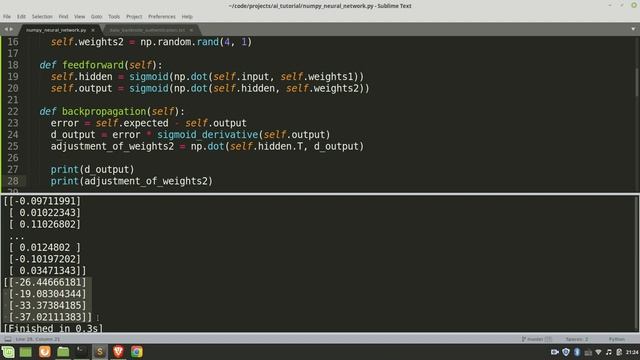
Task: Open Google Chrome from the taskbar
Action: [137, 352]
